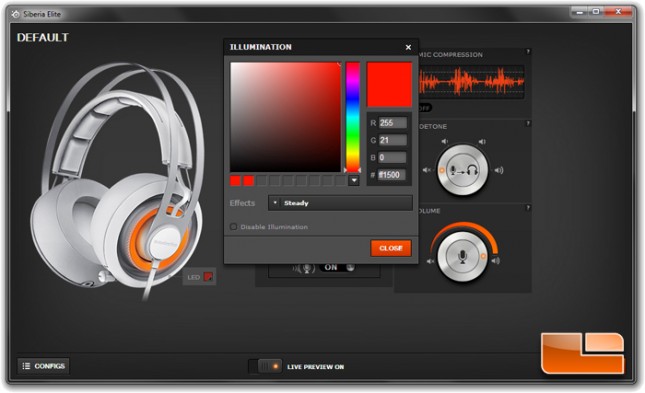Click the loud speaker icon right of mic volume knob
The image size is (645, 393).
[496, 260]
